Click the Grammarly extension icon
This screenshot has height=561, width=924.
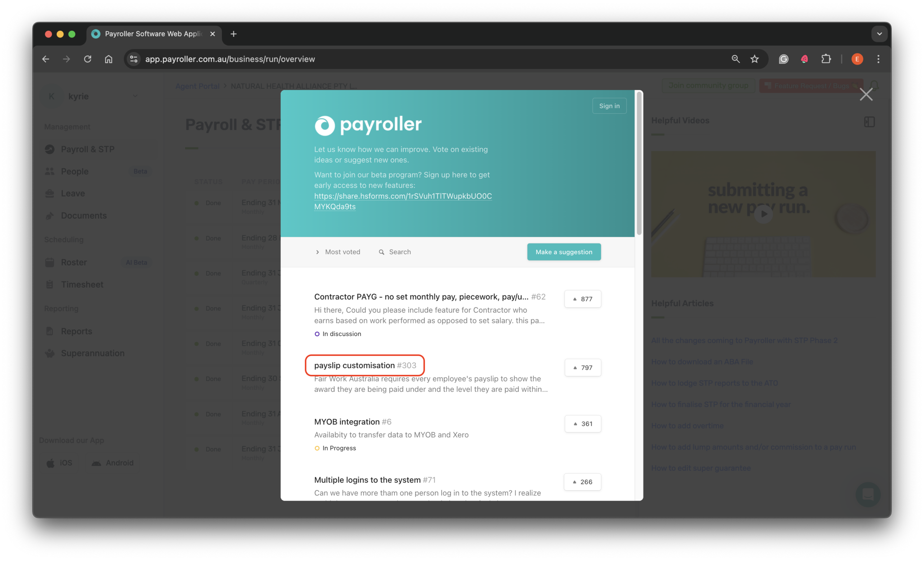click(783, 59)
